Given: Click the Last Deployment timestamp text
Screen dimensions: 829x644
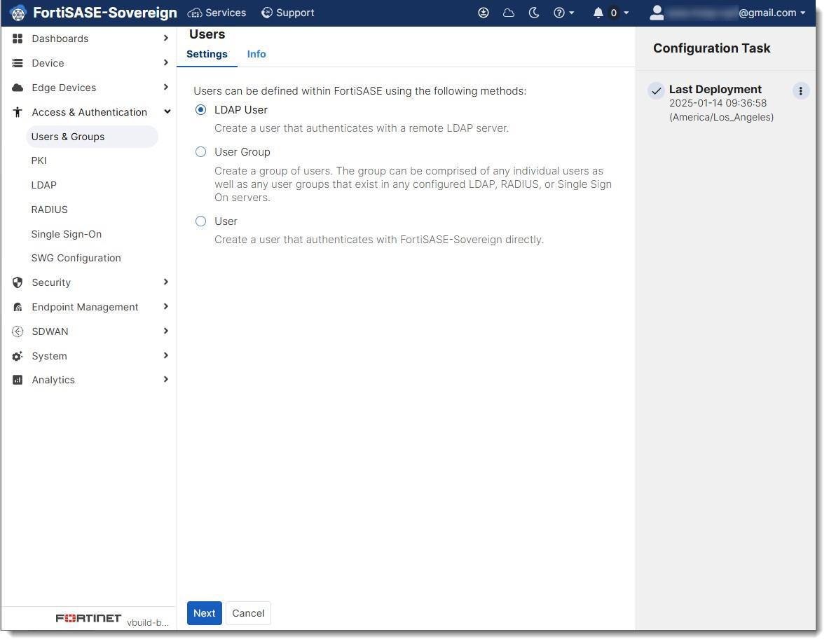Looking at the screenshot, I should click(722, 111).
